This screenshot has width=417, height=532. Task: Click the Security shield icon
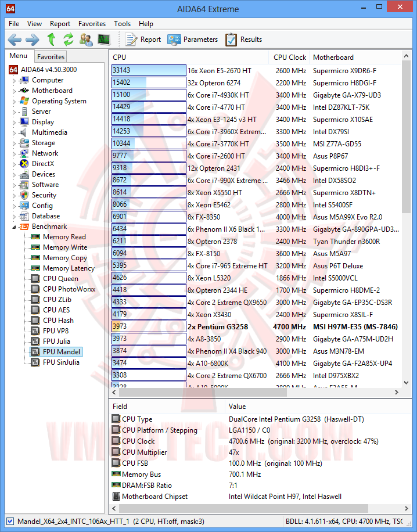click(x=24, y=195)
